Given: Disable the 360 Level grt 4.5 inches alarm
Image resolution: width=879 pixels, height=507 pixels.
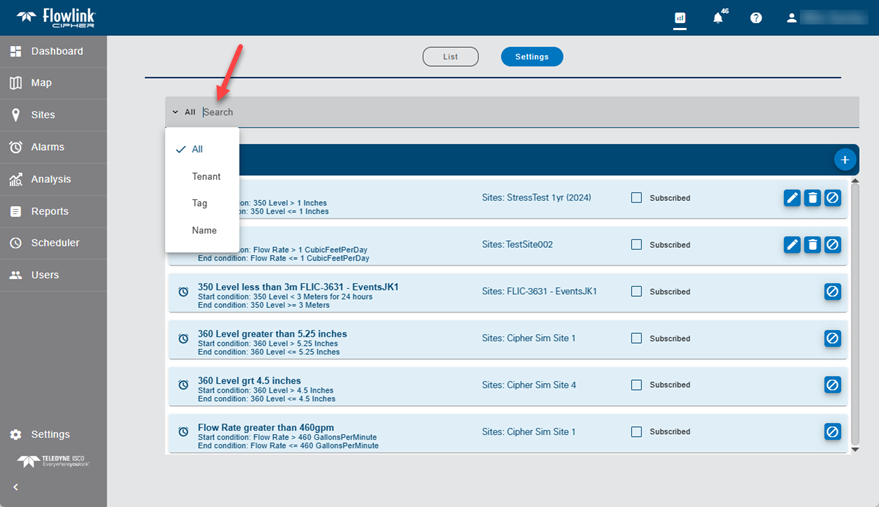Looking at the screenshot, I should 832,385.
